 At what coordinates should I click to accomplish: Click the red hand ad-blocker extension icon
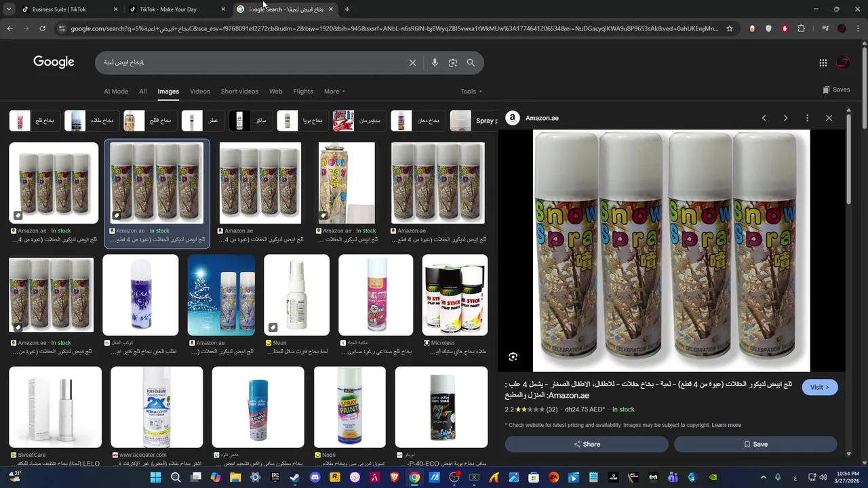[785, 28]
